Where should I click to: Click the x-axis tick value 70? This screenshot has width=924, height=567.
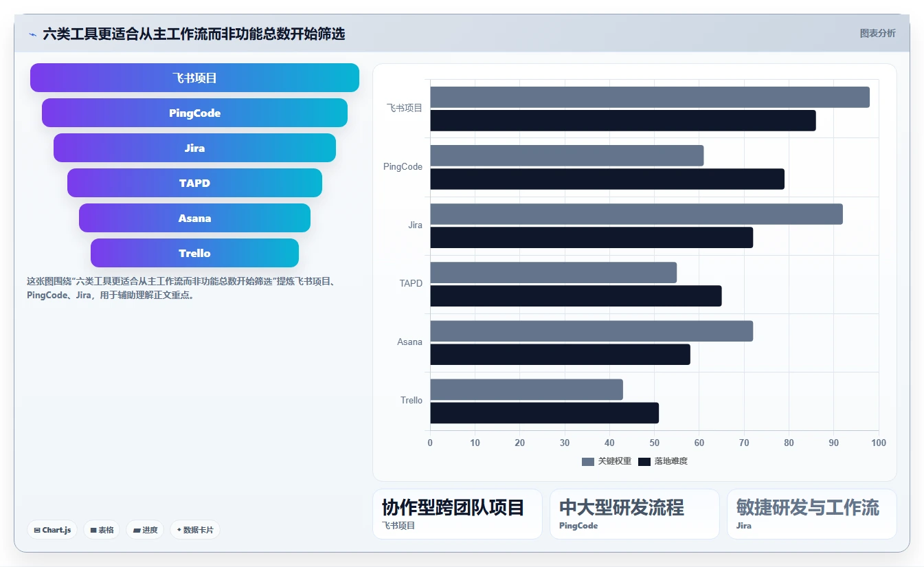(744, 443)
